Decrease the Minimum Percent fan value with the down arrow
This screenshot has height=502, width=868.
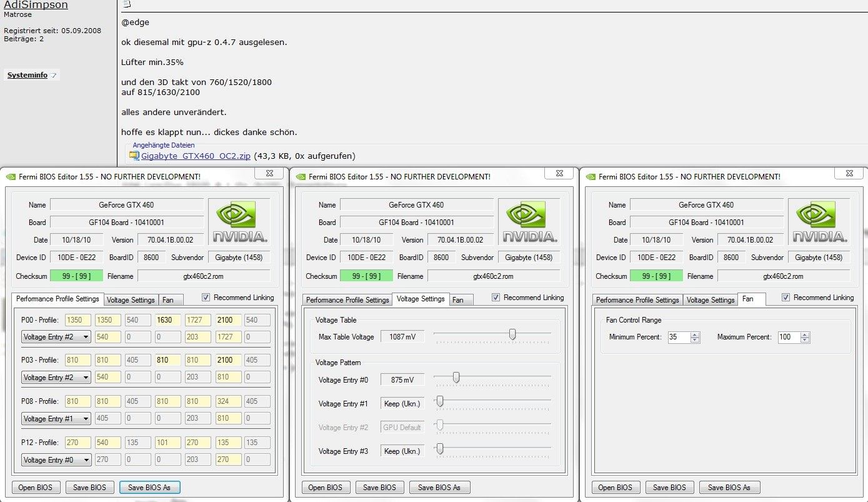coord(695,340)
